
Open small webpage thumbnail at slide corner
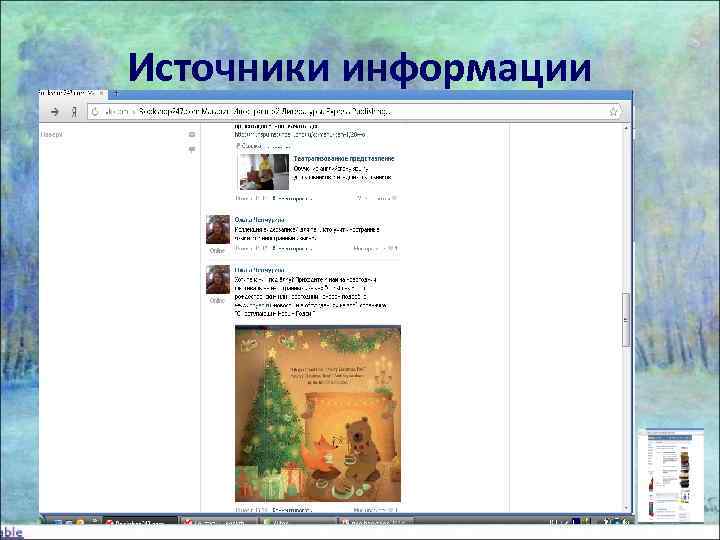point(671,475)
